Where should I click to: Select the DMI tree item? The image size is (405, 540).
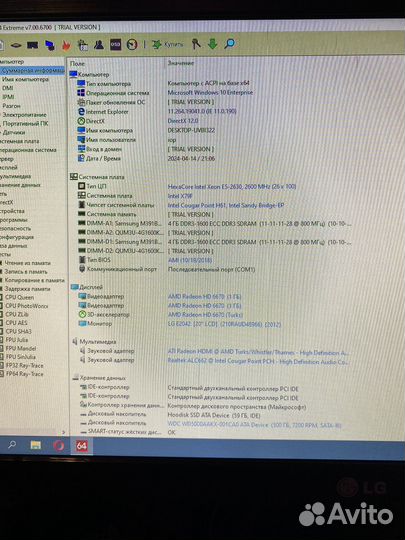click(x=8, y=88)
